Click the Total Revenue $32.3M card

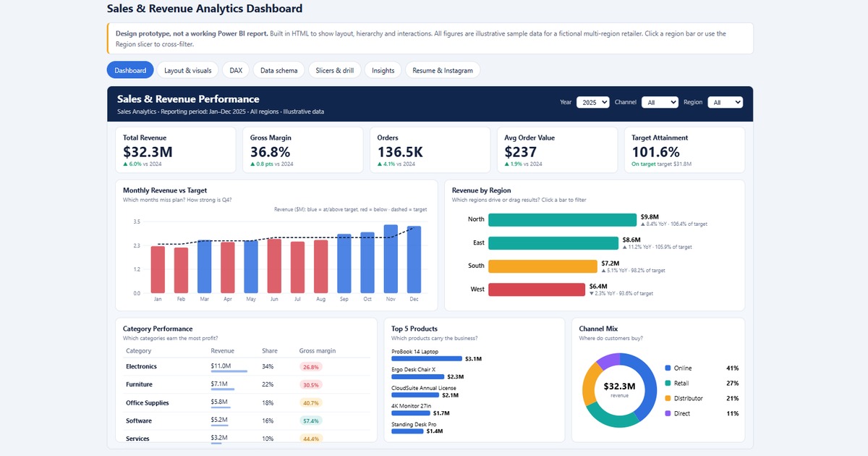tap(176, 150)
